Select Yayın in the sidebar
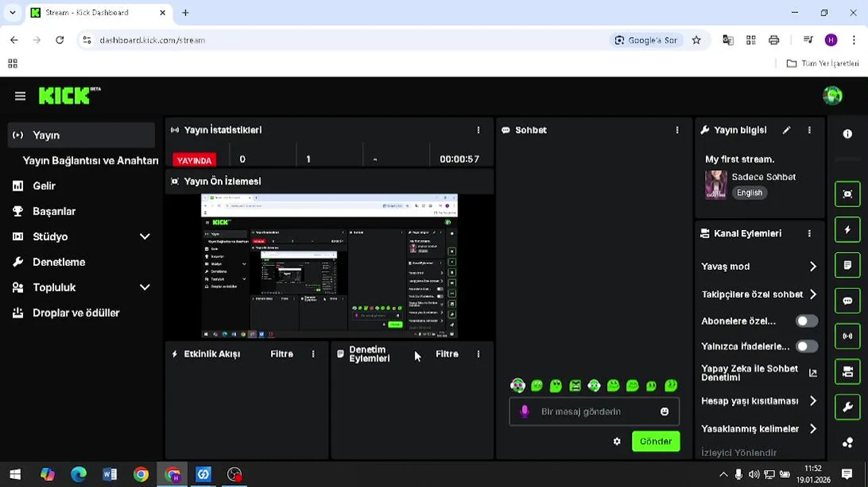Screen dimensions: 868x487 coord(82,135)
